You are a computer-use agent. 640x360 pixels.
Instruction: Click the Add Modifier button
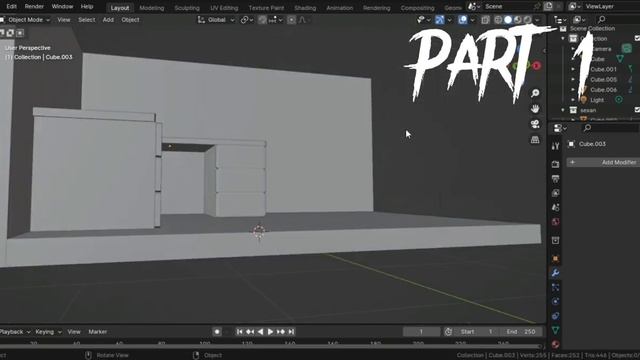pyautogui.click(x=603, y=162)
